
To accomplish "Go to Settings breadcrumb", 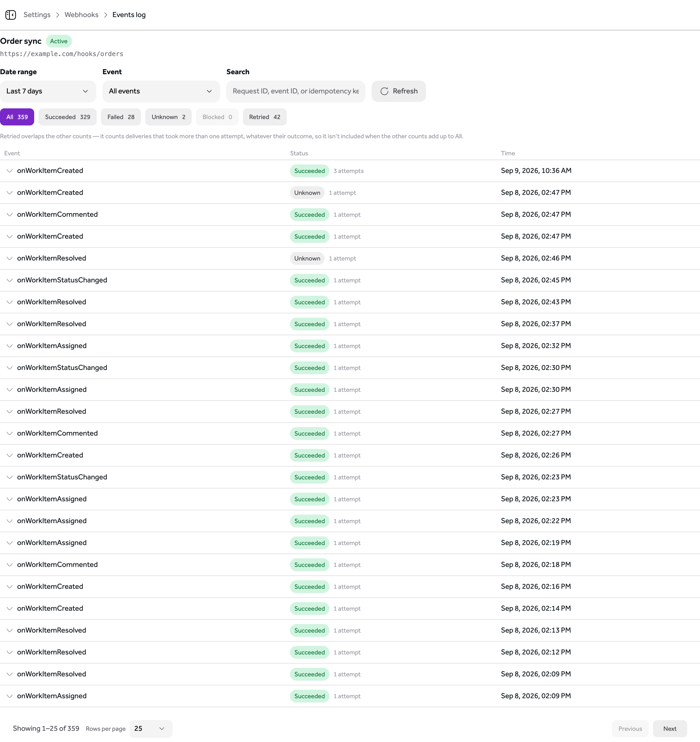I will tap(37, 15).
